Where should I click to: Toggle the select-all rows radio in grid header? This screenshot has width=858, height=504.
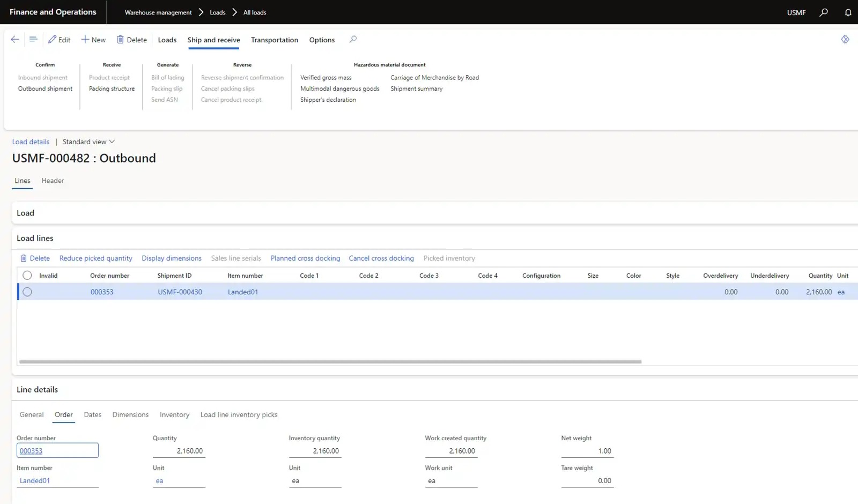pyautogui.click(x=27, y=275)
